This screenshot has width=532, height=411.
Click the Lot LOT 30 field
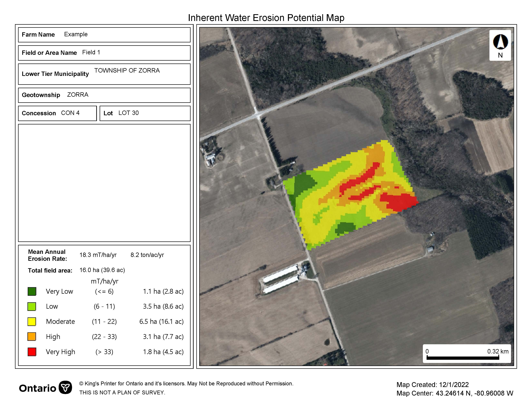pos(145,113)
